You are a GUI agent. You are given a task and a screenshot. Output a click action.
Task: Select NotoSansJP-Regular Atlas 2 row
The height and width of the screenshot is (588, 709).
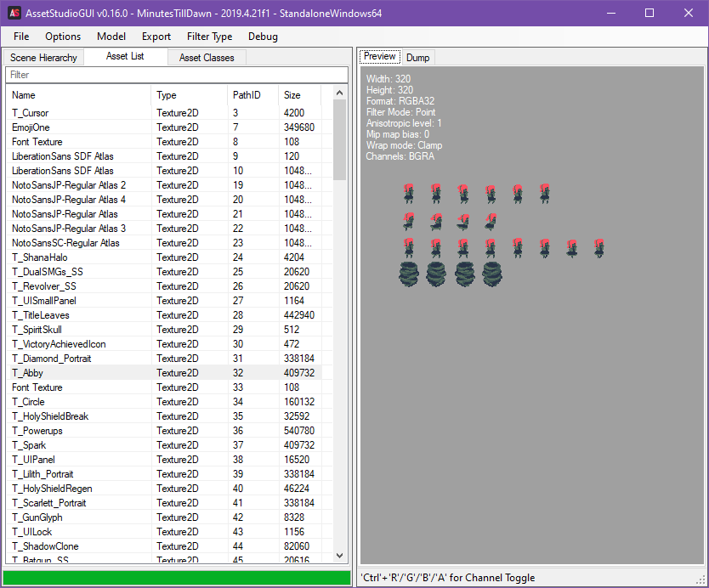(x=164, y=185)
